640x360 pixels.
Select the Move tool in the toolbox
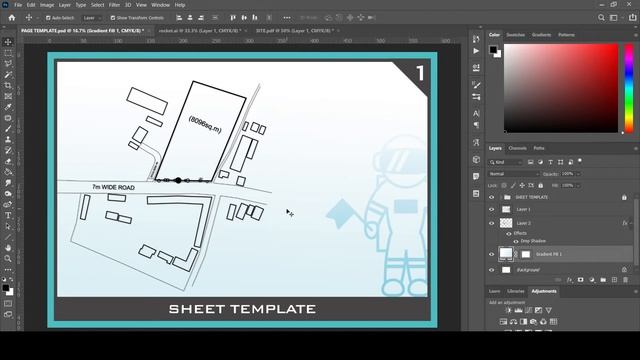[8, 42]
